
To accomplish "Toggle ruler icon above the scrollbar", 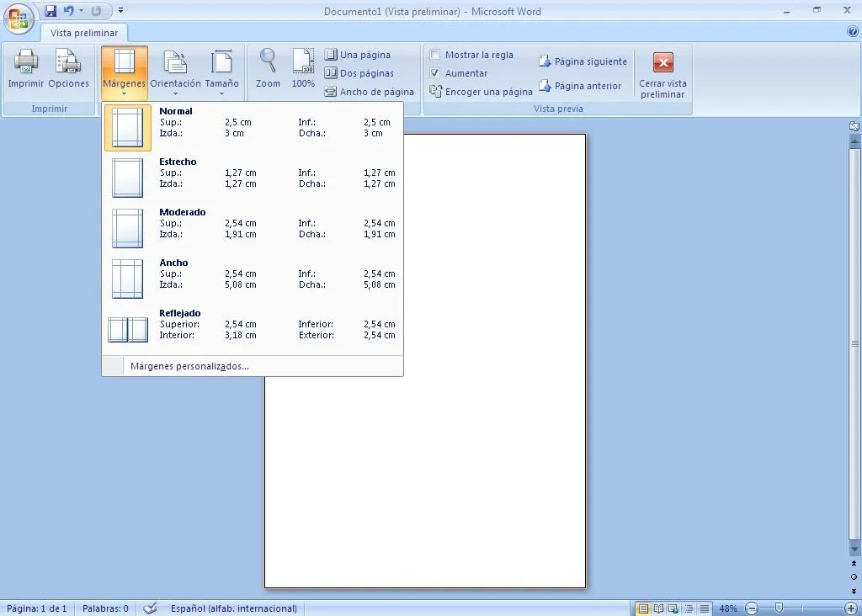I will coord(854,126).
